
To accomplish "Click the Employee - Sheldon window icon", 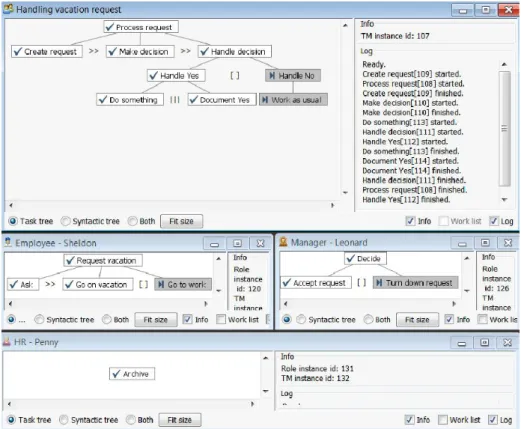I will coord(8,242).
